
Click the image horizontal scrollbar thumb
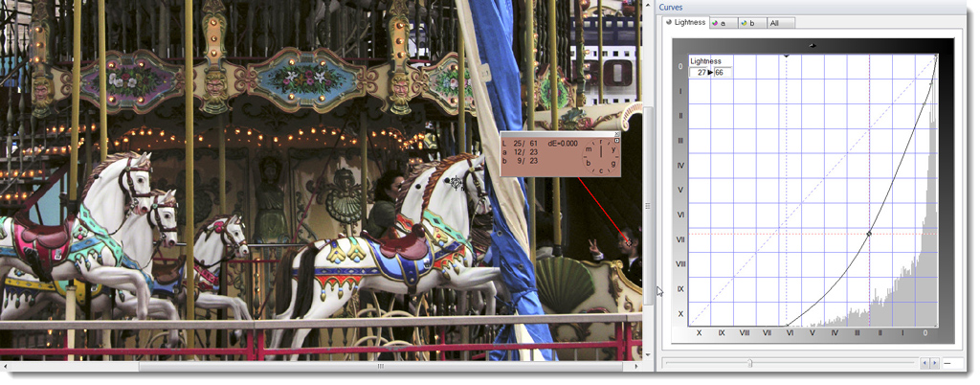(381, 366)
